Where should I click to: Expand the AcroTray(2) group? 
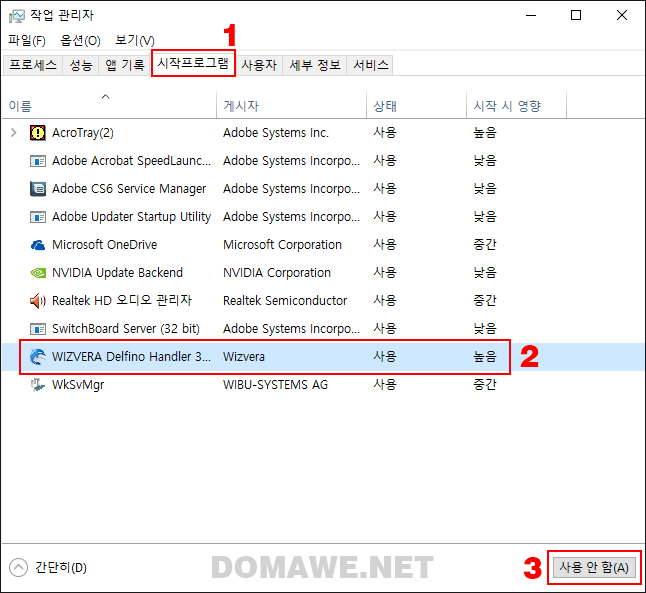click(x=14, y=133)
